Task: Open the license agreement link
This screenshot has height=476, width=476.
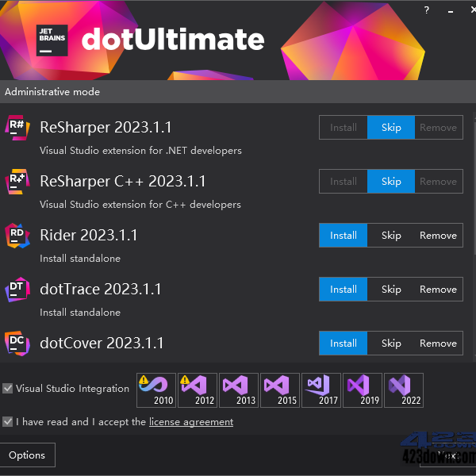Action: (x=191, y=422)
